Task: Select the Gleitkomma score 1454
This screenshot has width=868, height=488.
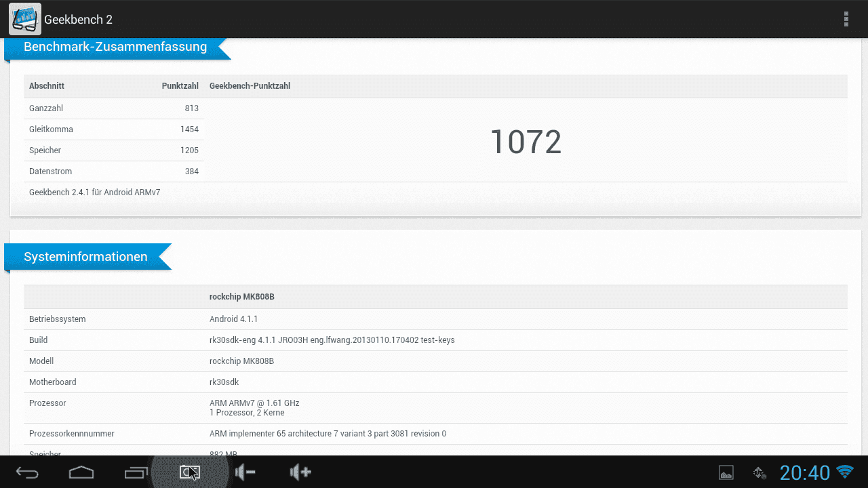Action: tap(190, 129)
